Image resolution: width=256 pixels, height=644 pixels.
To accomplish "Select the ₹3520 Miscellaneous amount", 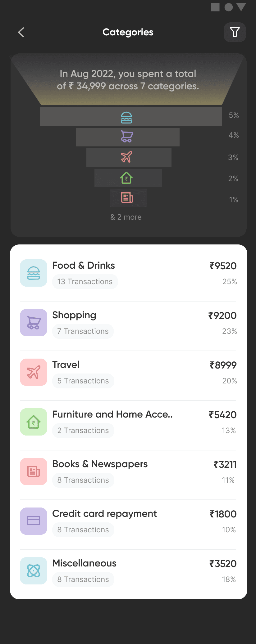I will pyautogui.click(x=223, y=564).
